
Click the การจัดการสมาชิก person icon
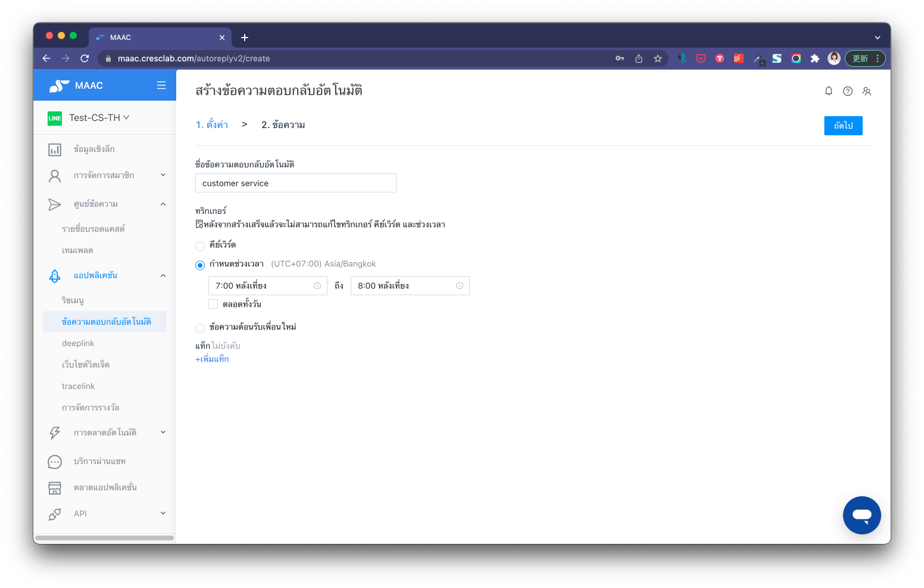55,176
